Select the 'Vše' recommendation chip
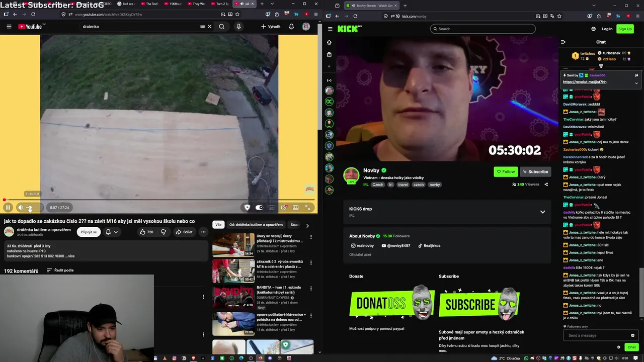Image resolution: width=644 pixels, height=362 pixels. click(218, 225)
